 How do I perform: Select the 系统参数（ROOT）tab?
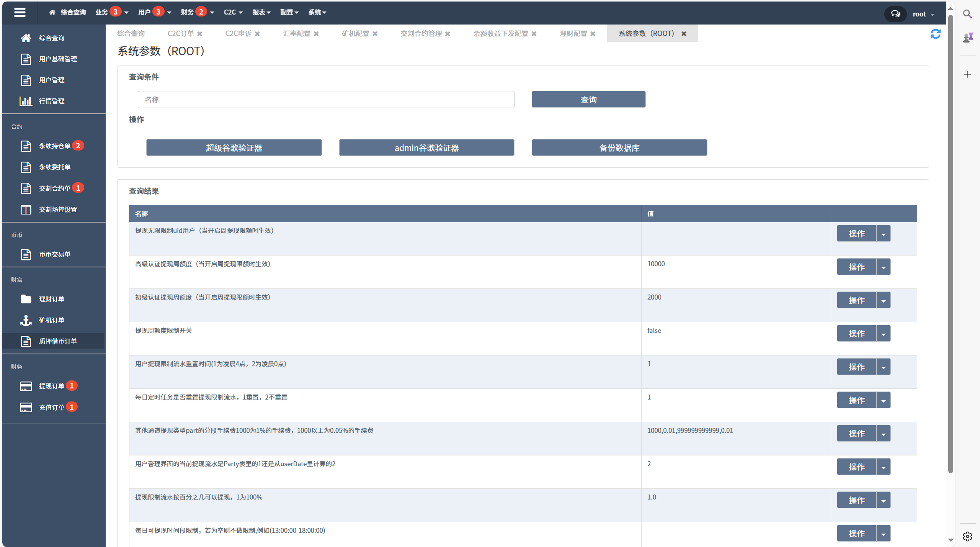click(x=646, y=33)
